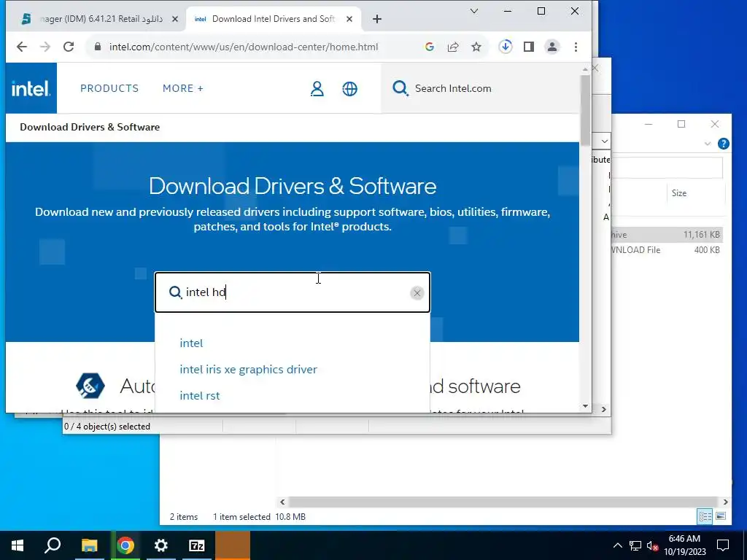Viewport: 747px width, 560px height.
Task: Close the IDM Retail tab
Action: click(x=175, y=19)
